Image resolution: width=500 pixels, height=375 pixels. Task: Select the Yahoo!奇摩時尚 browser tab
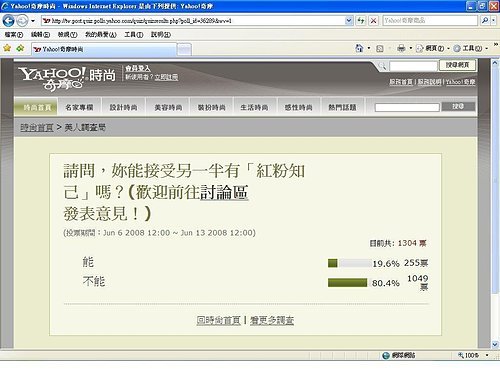pos(104,49)
